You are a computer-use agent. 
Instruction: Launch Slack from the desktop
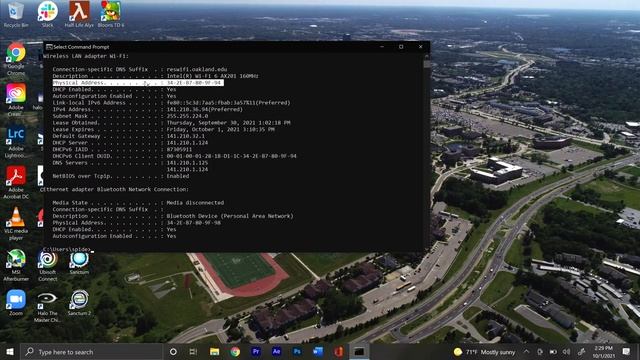(47, 14)
